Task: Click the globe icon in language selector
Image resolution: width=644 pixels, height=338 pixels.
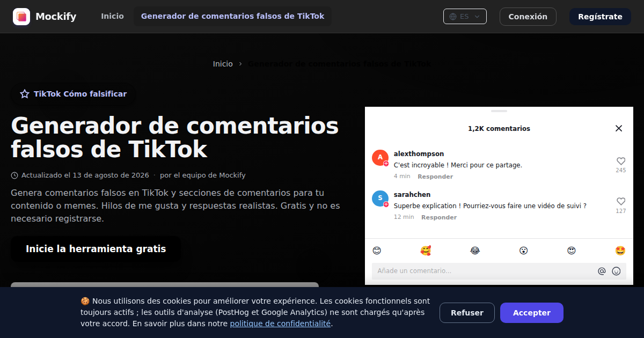Action: (x=453, y=17)
